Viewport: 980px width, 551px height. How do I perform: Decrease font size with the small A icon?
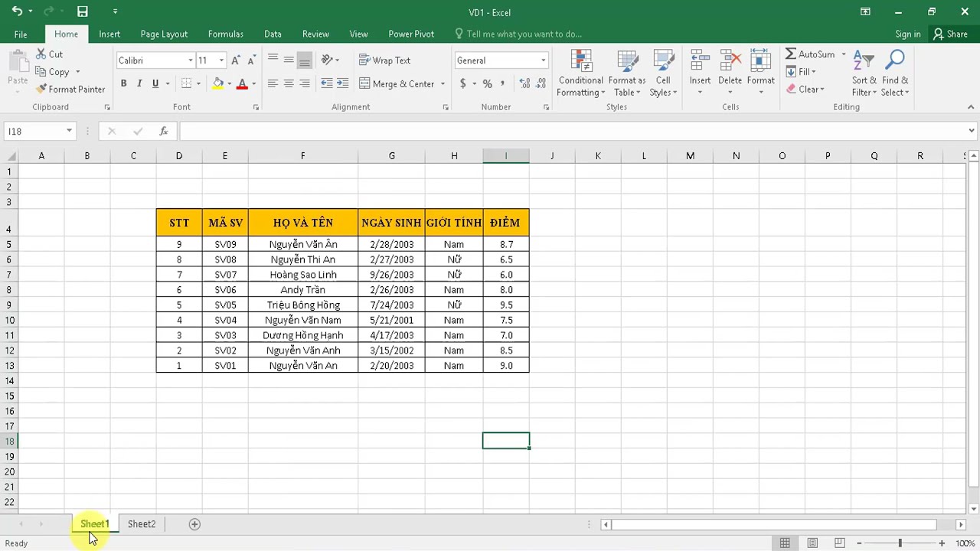(252, 60)
